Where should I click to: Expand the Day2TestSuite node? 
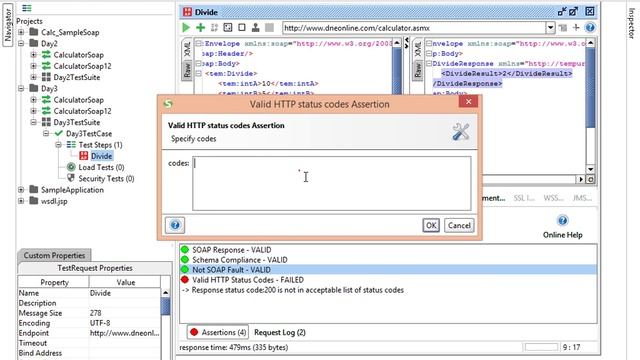point(33,77)
